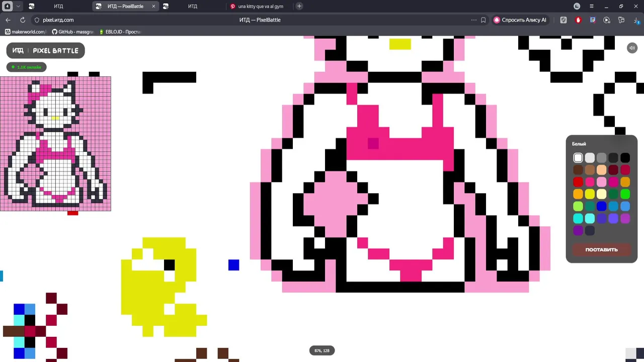This screenshot has width=644, height=362.
Task: Open the colorful grid extension icon
Action: click(x=593, y=20)
